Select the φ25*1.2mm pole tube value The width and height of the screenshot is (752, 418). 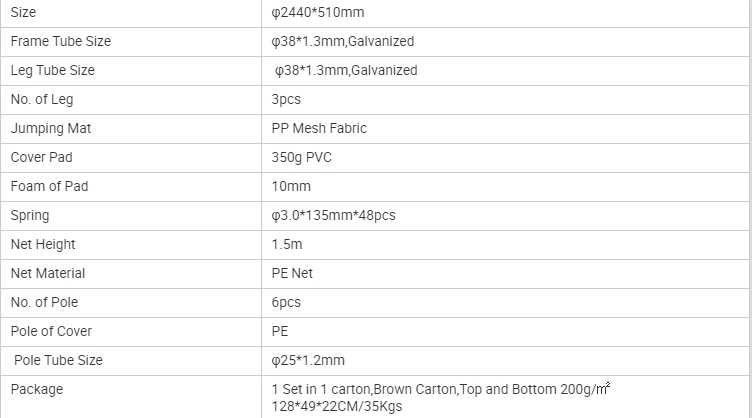click(308, 360)
